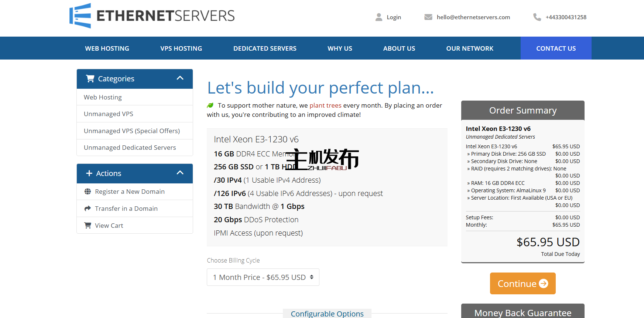The width and height of the screenshot is (644, 318).
Task: Open the Our Network menu item
Action: pos(469,48)
